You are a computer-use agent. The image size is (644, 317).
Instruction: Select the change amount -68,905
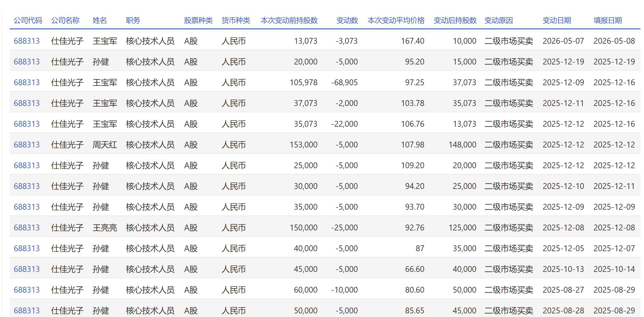click(345, 82)
